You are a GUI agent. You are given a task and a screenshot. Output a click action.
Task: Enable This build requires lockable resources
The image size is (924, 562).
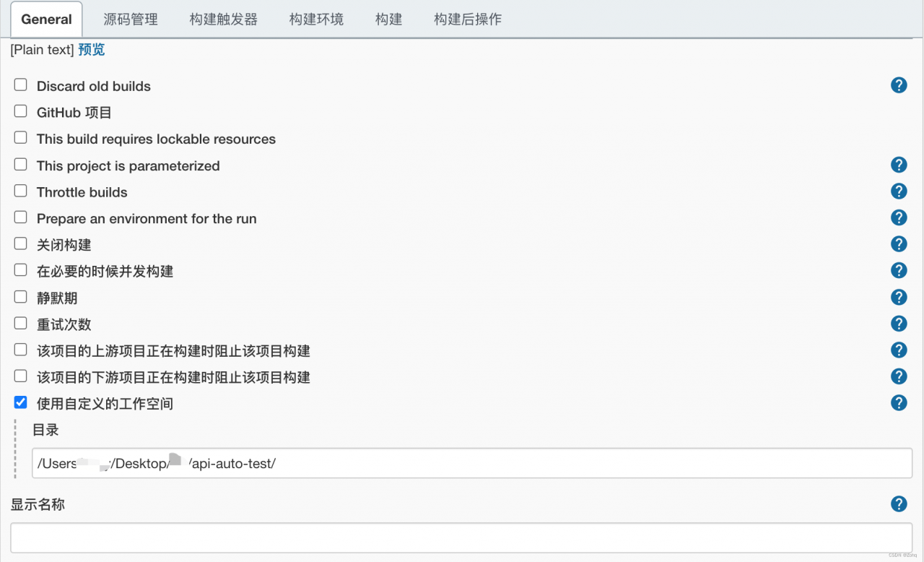click(x=20, y=137)
